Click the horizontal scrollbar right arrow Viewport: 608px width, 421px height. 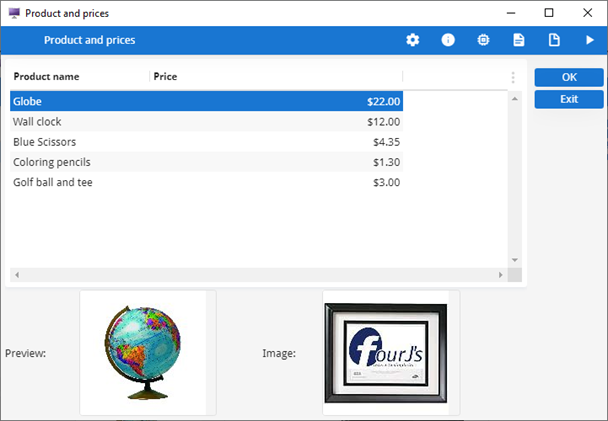click(x=501, y=275)
